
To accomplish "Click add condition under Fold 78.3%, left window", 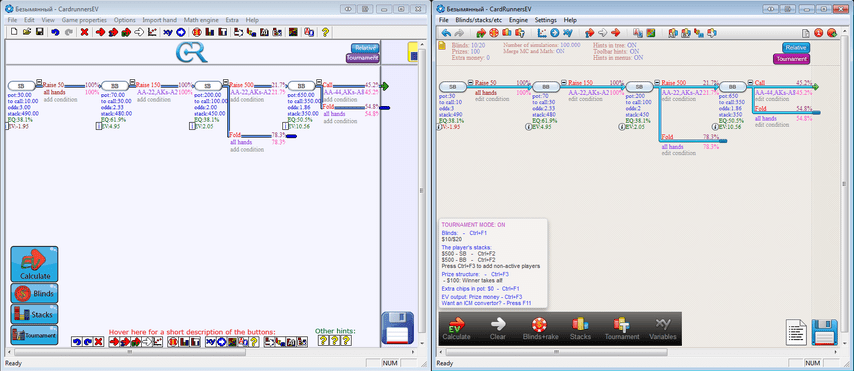I will (x=247, y=149).
